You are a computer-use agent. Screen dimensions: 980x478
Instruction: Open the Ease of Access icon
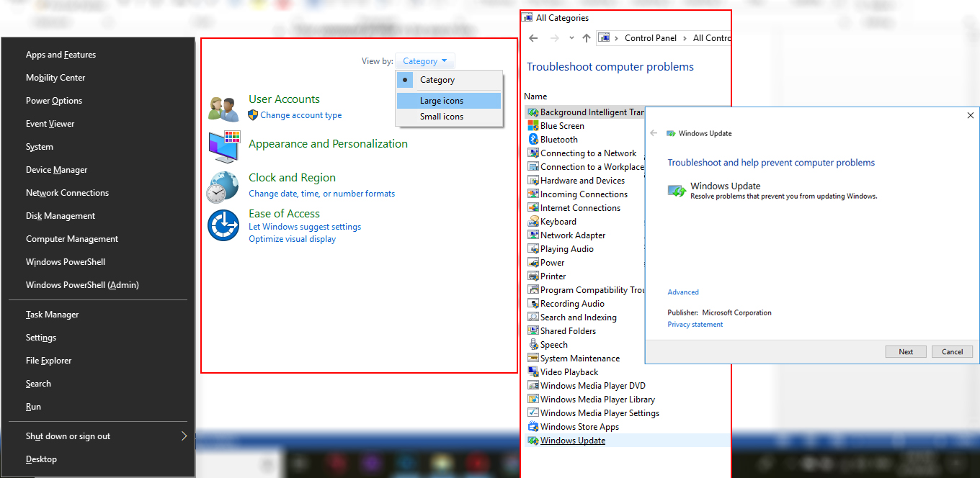(223, 225)
